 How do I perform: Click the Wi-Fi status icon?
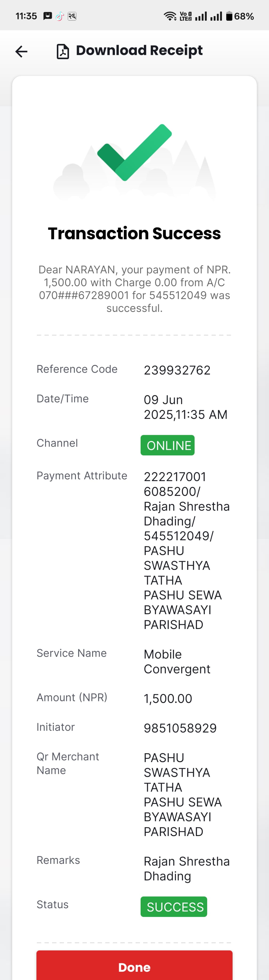click(170, 16)
